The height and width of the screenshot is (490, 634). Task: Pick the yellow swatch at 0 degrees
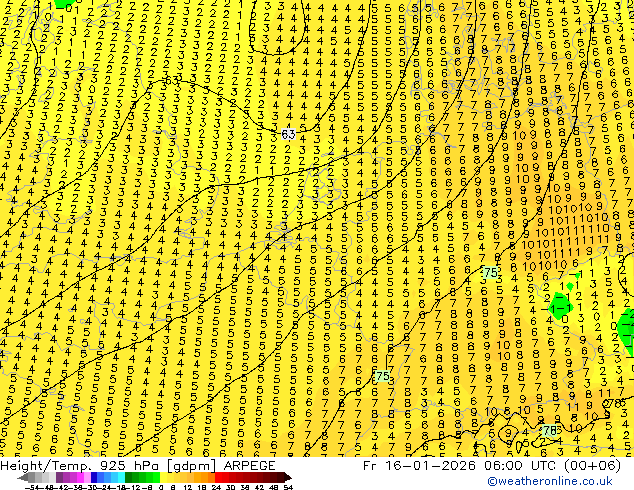point(163,477)
